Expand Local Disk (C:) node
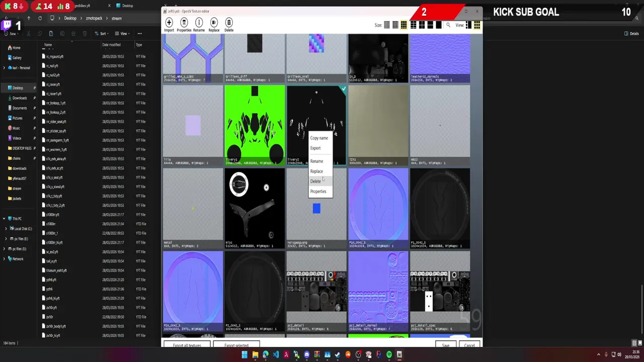The height and width of the screenshot is (362, 644). coord(6,229)
